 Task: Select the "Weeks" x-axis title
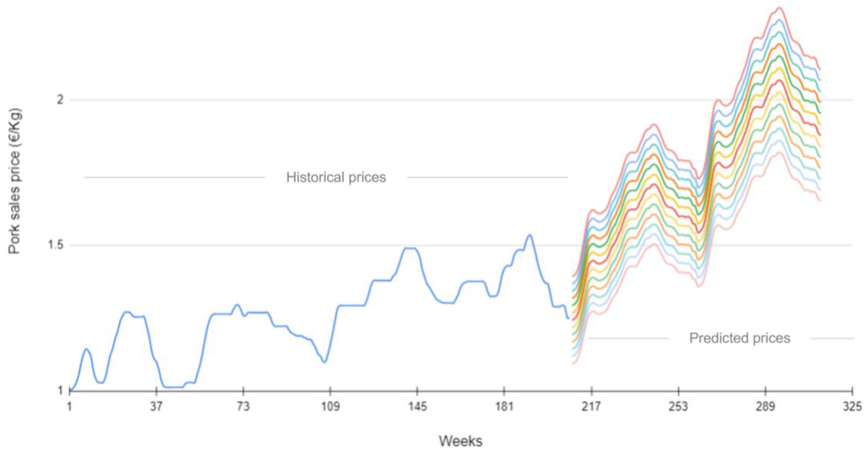(x=461, y=441)
